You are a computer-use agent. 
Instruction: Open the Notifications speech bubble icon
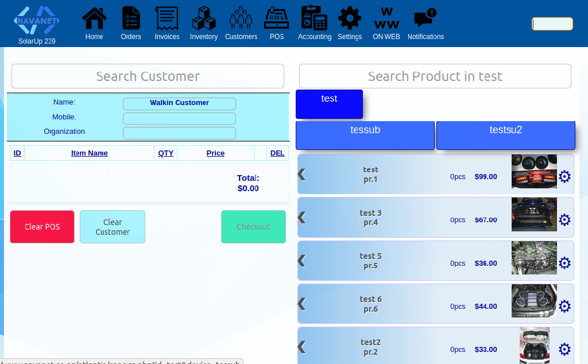click(x=425, y=18)
